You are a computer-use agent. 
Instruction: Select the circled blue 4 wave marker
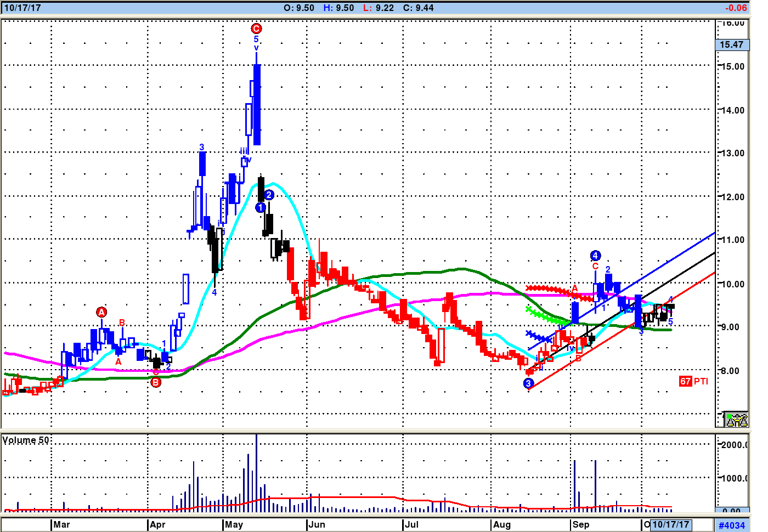click(x=595, y=256)
